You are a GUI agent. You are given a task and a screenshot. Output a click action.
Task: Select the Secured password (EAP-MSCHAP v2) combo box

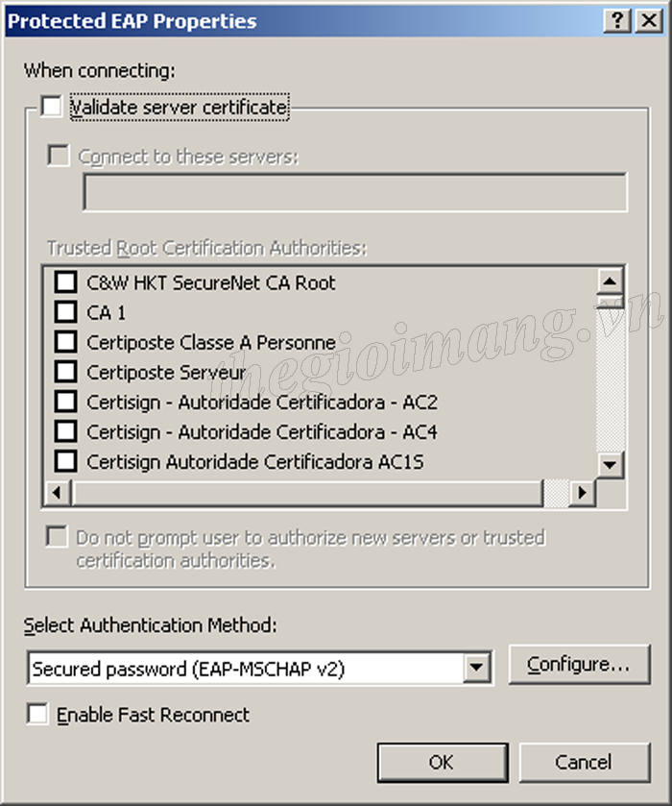pos(260,669)
